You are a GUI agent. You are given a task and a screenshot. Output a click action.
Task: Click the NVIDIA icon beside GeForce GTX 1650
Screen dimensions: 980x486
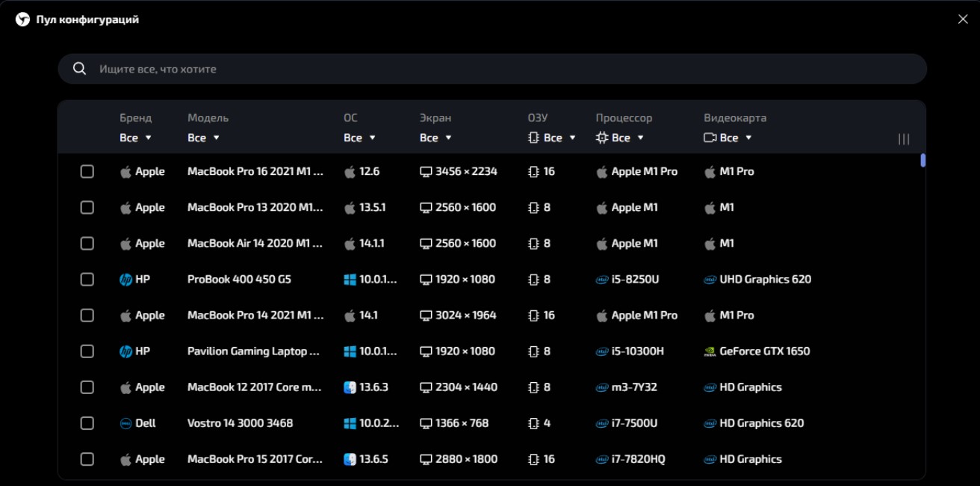point(710,351)
